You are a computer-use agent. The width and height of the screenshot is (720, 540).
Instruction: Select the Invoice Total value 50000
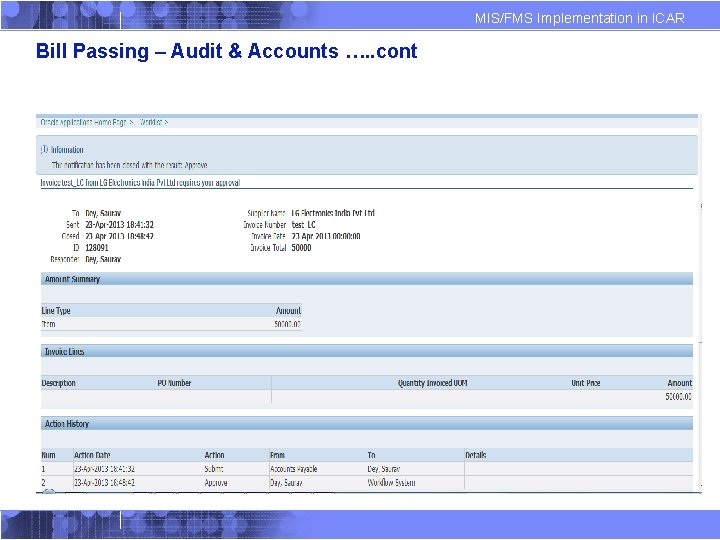point(301,248)
